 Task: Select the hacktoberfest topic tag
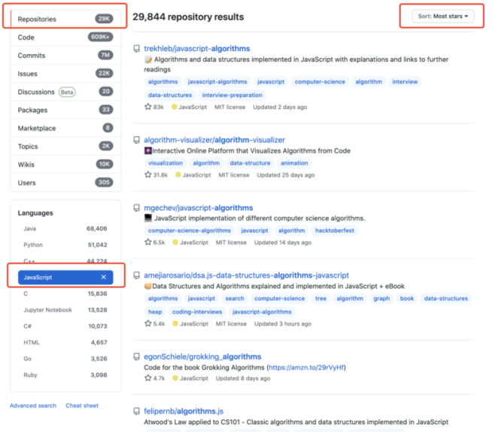tap(334, 230)
